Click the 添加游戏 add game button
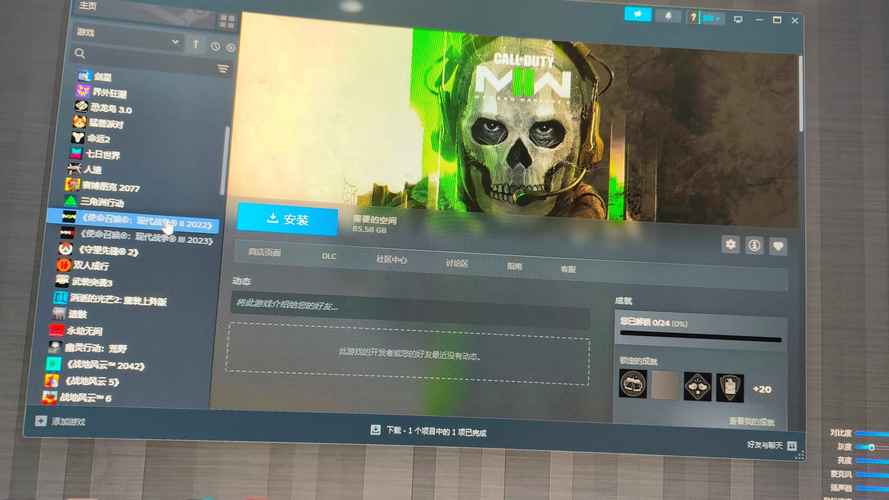This screenshot has width=889, height=500. coord(60,421)
